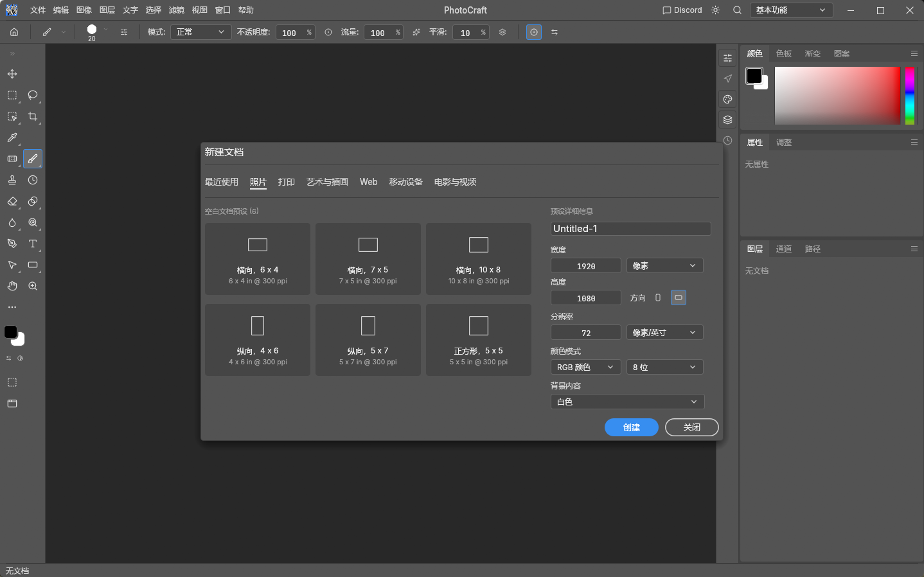The image size is (924, 577).
Task: Set orientation to portrait in the dialog
Action: point(658,297)
